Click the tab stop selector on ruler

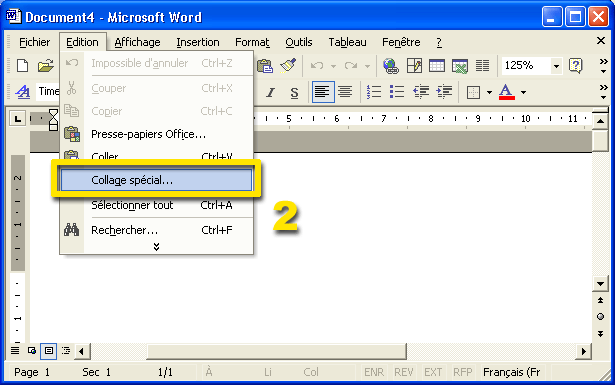(18, 118)
